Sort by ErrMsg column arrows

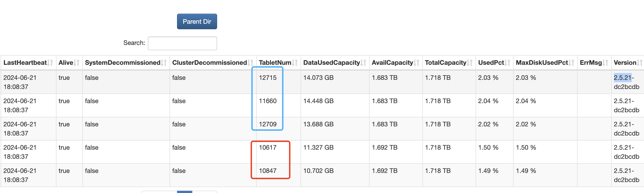[606, 63]
